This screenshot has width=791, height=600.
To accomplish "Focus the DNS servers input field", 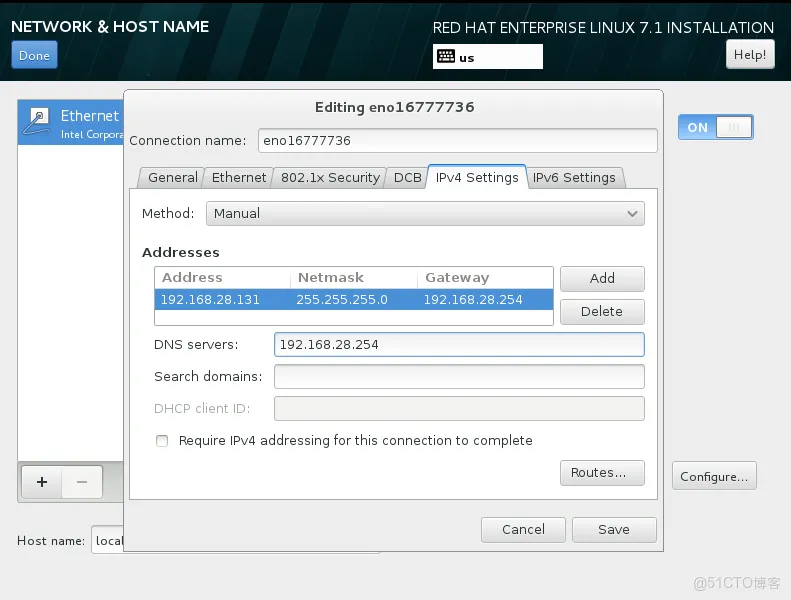I will (459, 345).
